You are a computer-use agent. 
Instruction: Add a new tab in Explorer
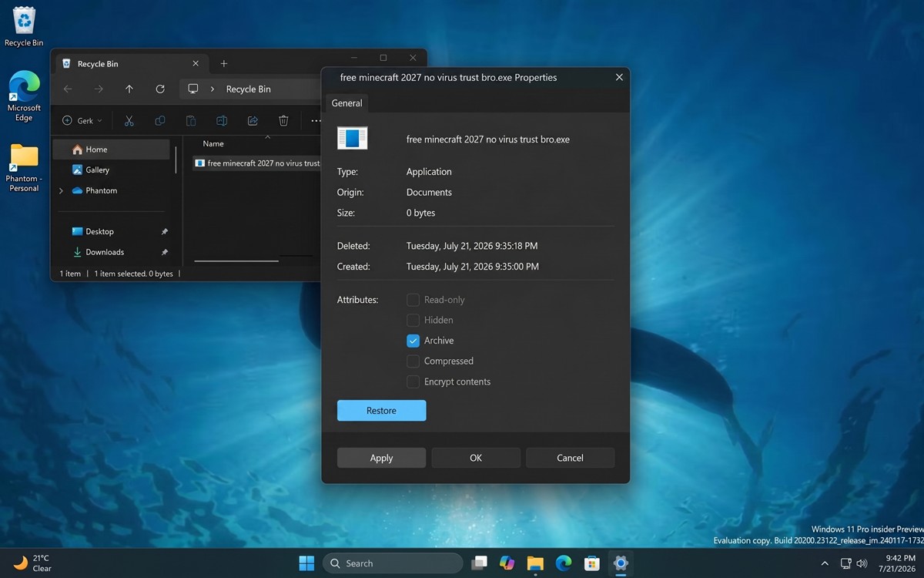click(224, 64)
